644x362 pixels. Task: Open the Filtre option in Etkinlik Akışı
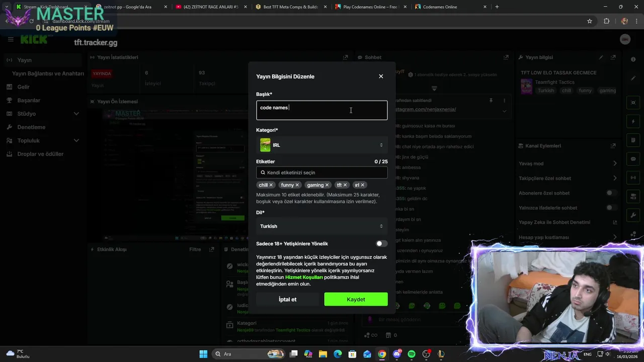(x=195, y=249)
